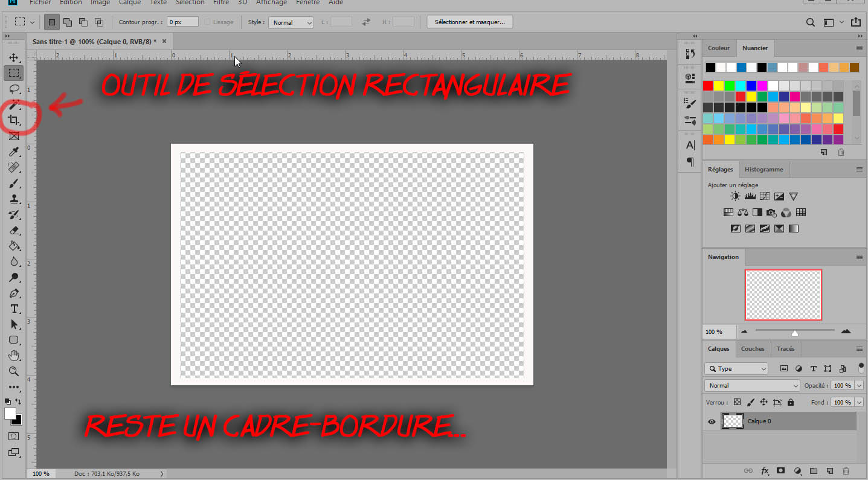
Task: Select the History Brush tool
Action: [x=14, y=215]
